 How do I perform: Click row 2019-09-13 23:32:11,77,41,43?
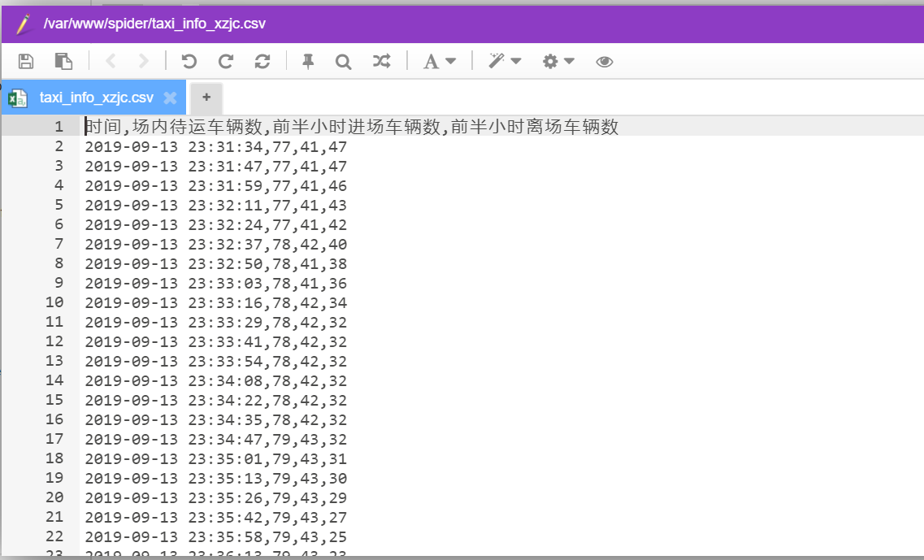(215, 205)
